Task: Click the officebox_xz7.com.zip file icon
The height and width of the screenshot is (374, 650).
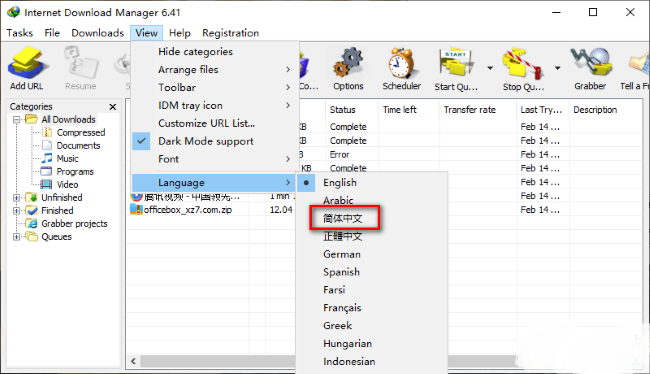Action: (136, 209)
